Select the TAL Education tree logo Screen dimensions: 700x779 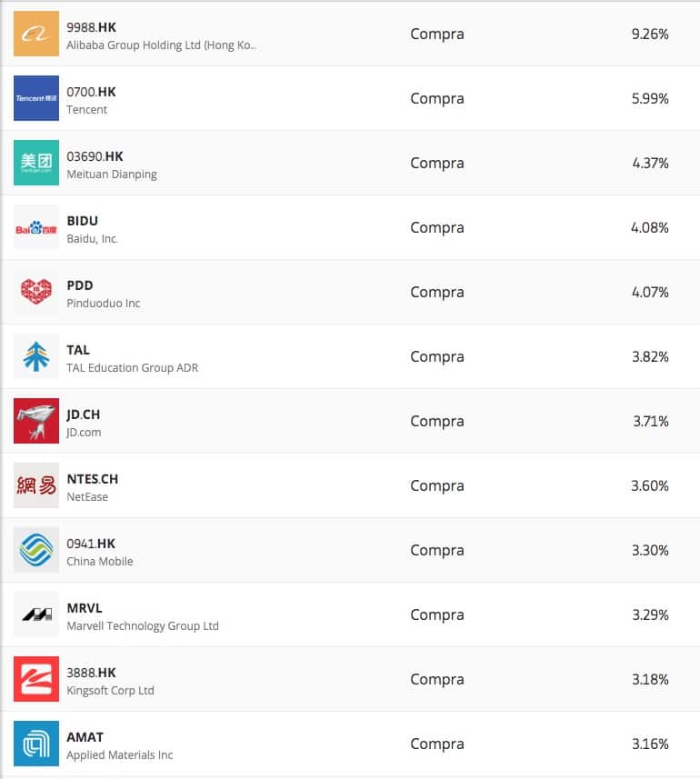(x=36, y=356)
